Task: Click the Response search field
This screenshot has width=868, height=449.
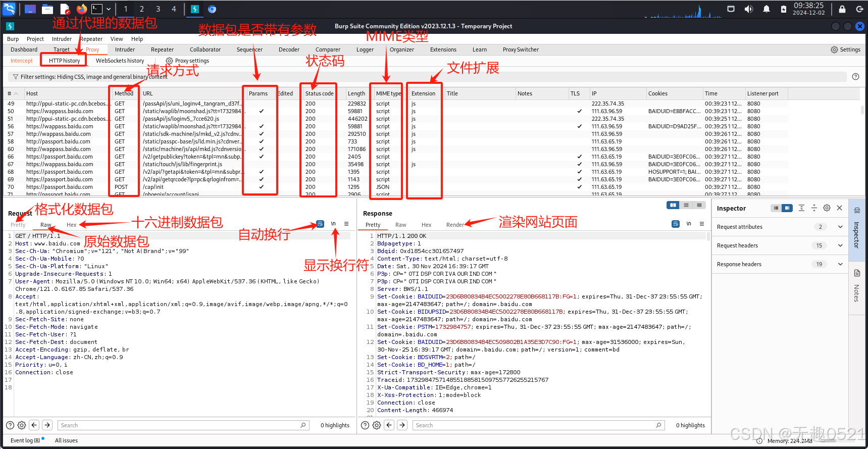Action: (x=538, y=425)
